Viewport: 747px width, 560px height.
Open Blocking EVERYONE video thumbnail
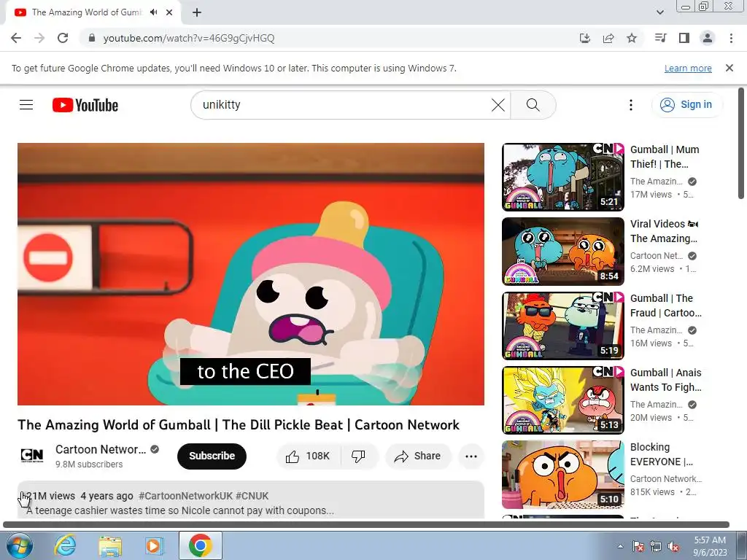pos(562,474)
